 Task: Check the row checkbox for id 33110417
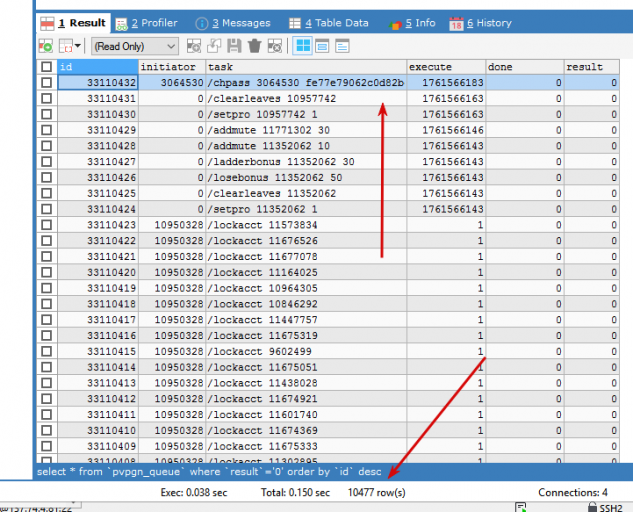coord(46,320)
